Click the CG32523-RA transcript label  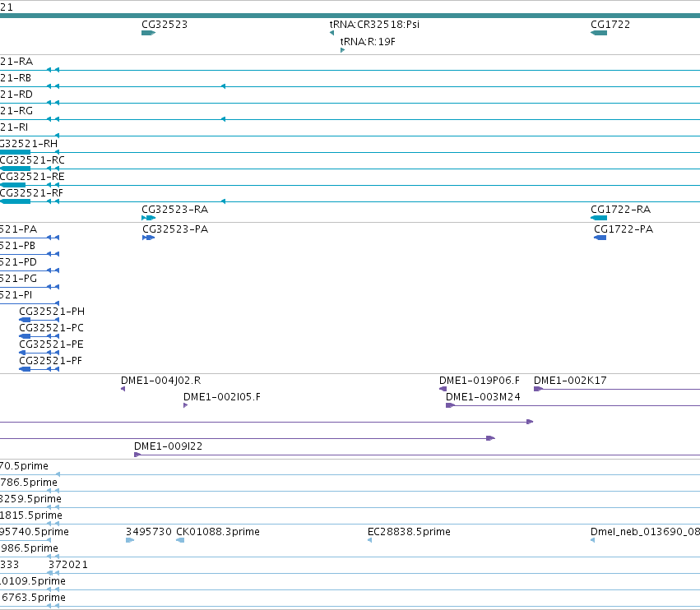(174, 210)
